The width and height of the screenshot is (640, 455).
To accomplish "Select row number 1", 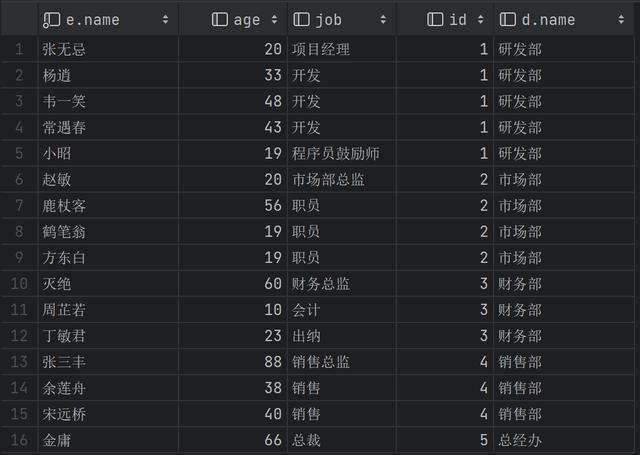I will (19, 49).
